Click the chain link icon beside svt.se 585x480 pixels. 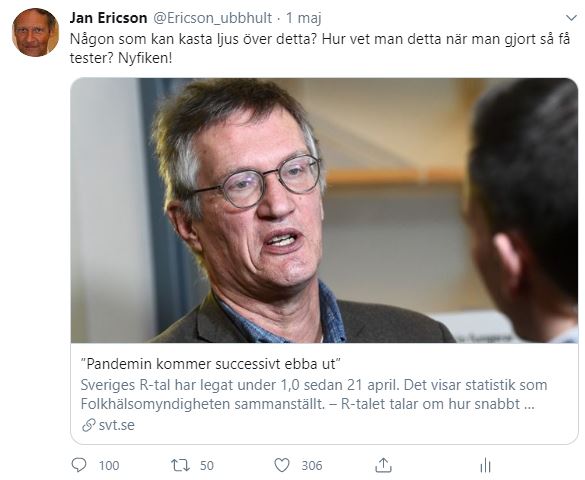tap(88, 425)
